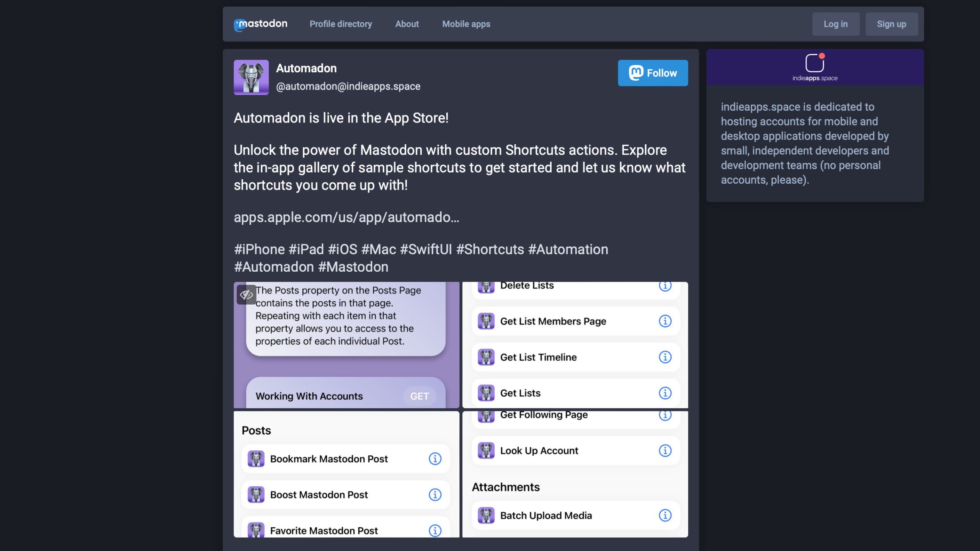Click the Mastodon icon inside Follow button

pos(636,73)
